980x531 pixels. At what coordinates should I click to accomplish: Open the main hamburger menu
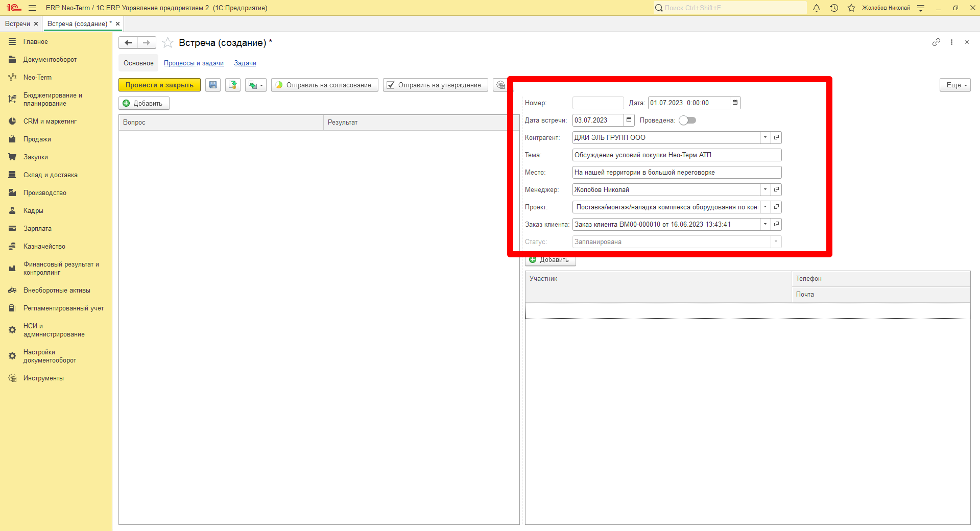tap(32, 8)
